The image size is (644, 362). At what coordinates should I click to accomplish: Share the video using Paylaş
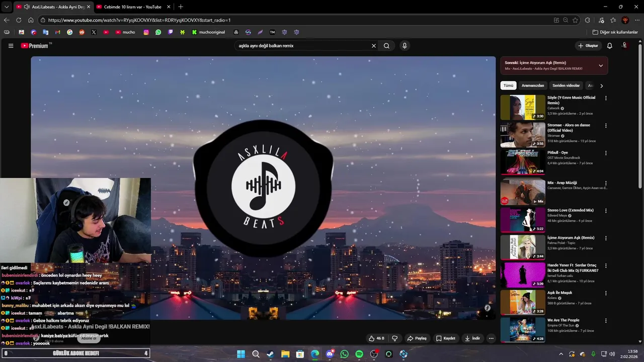pos(417,338)
